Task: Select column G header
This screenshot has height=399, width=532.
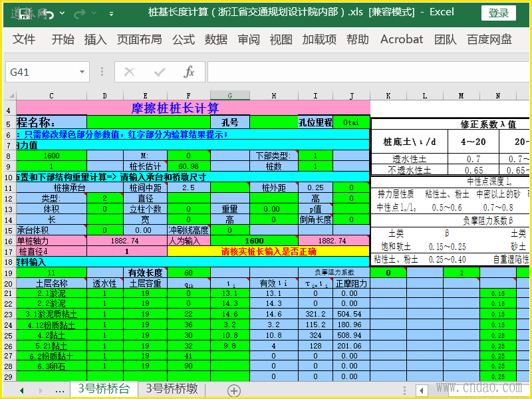Action: [230, 95]
